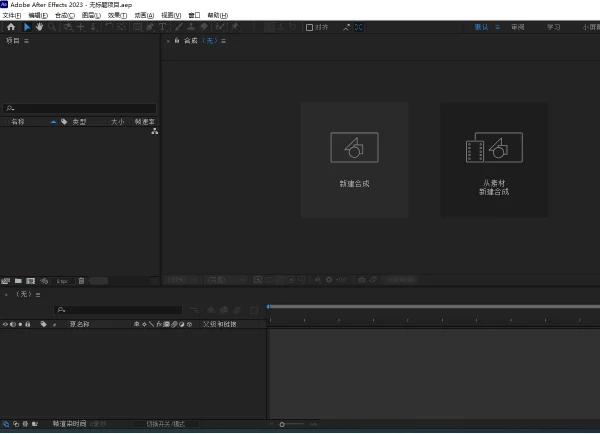Select the Hand tool
This screenshot has height=434, width=600.
point(39,27)
